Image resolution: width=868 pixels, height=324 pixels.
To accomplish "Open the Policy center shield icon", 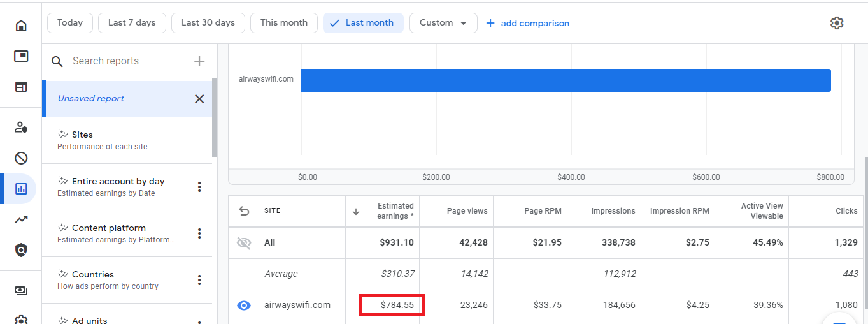I will click(21, 250).
